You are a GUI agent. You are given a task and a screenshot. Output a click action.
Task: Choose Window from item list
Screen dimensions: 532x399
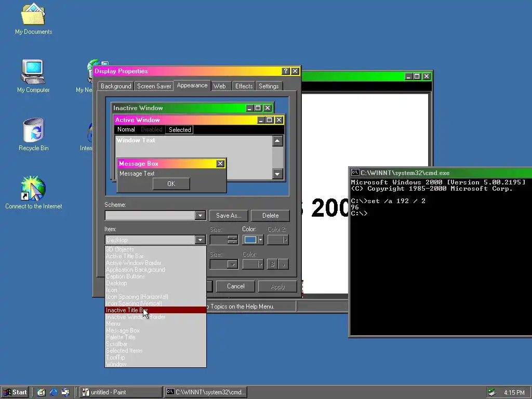tap(155, 364)
